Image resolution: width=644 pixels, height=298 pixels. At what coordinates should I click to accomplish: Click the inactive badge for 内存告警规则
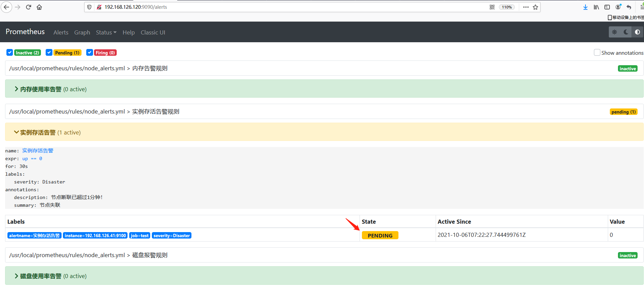pyautogui.click(x=628, y=69)
